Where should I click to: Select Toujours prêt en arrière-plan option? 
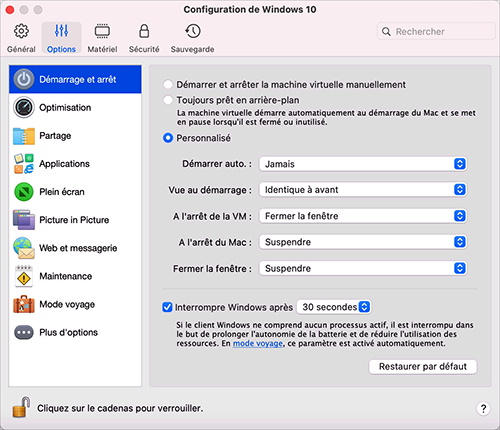click(x=168, y=100)
